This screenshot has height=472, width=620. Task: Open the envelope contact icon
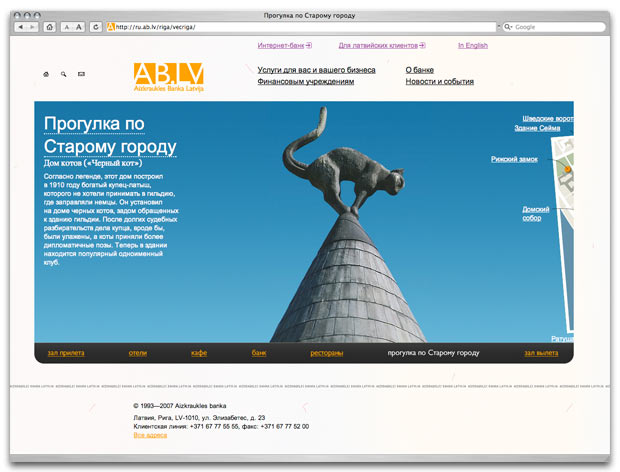pos(81,75)
